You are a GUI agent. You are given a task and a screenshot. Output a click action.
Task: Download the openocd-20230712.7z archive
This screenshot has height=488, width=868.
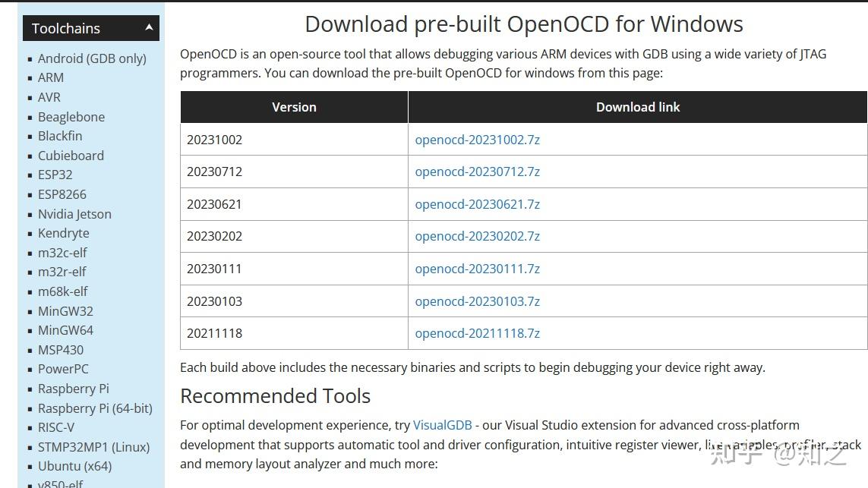click(x=478, y=172)
